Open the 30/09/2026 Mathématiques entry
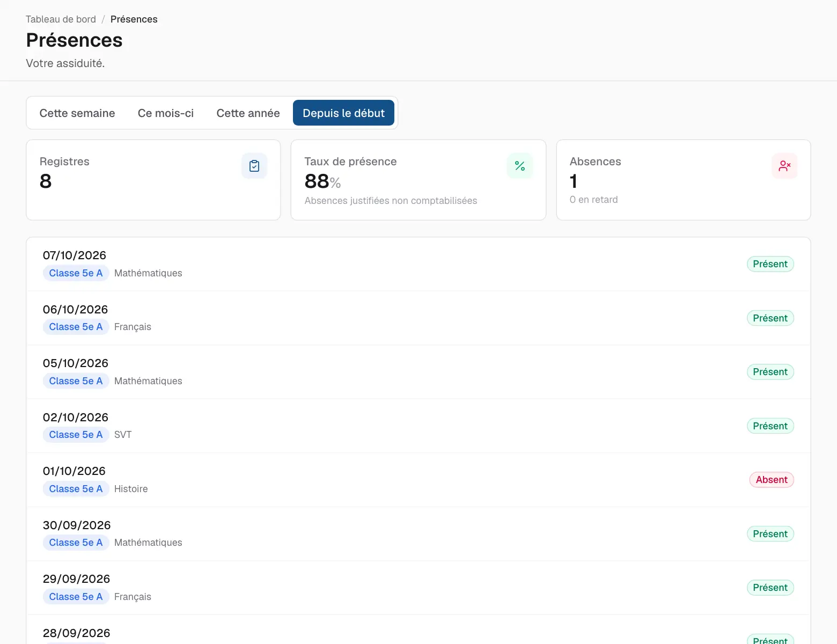Image resolution: width=837 pixels, height=644 pixels. pyautogui.click(x=418, y=534)
